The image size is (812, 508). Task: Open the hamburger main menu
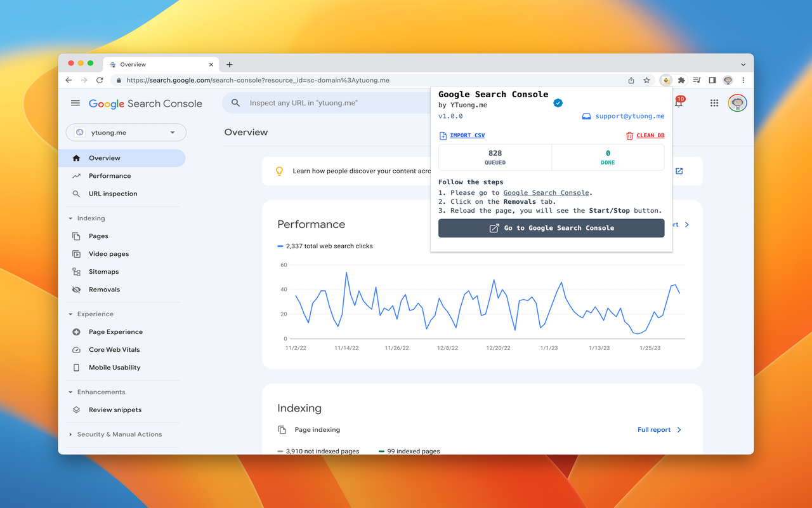[x=75, y=103]
